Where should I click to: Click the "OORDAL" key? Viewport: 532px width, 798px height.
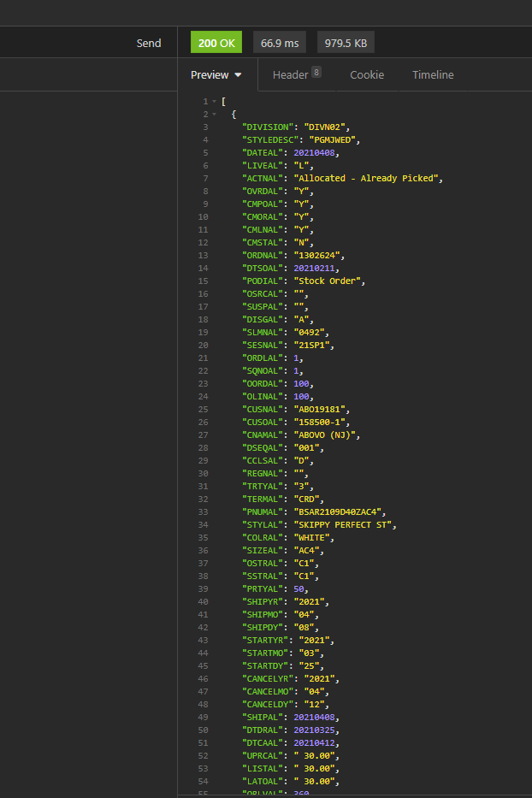tap(263, 384)
